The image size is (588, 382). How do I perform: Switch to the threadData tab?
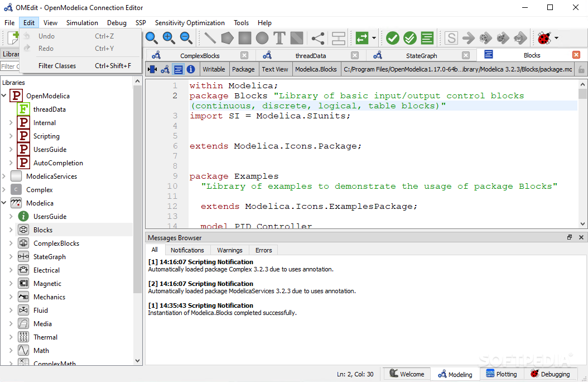click(311, 55)
